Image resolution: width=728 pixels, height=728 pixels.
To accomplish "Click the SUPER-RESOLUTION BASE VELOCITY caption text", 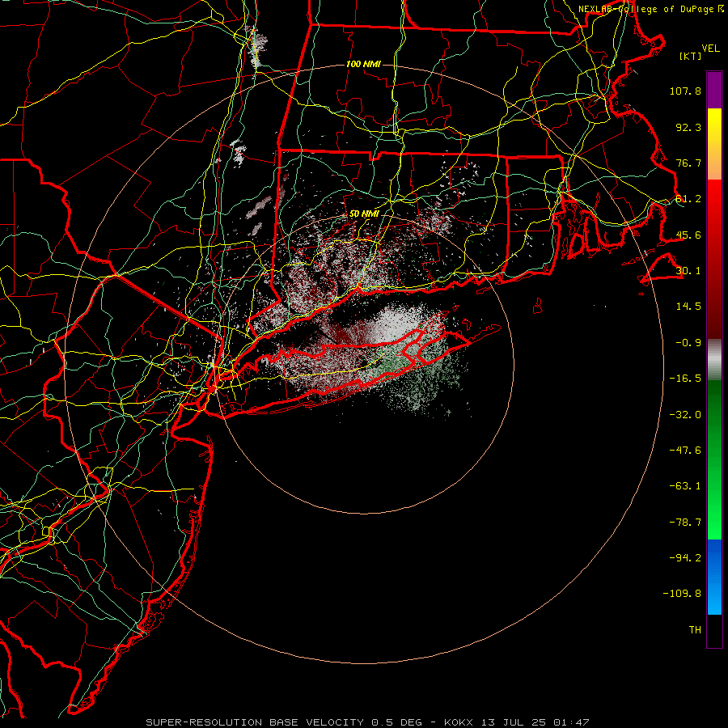I will click(255, 722).
